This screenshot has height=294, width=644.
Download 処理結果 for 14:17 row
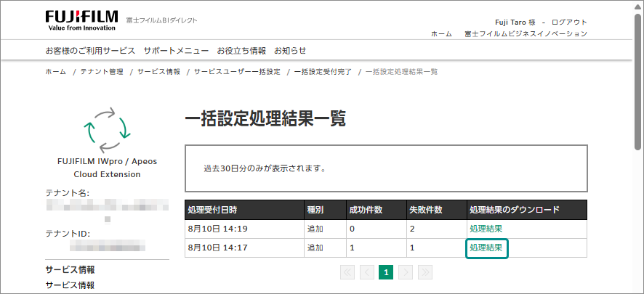click(x=486, y=248)
